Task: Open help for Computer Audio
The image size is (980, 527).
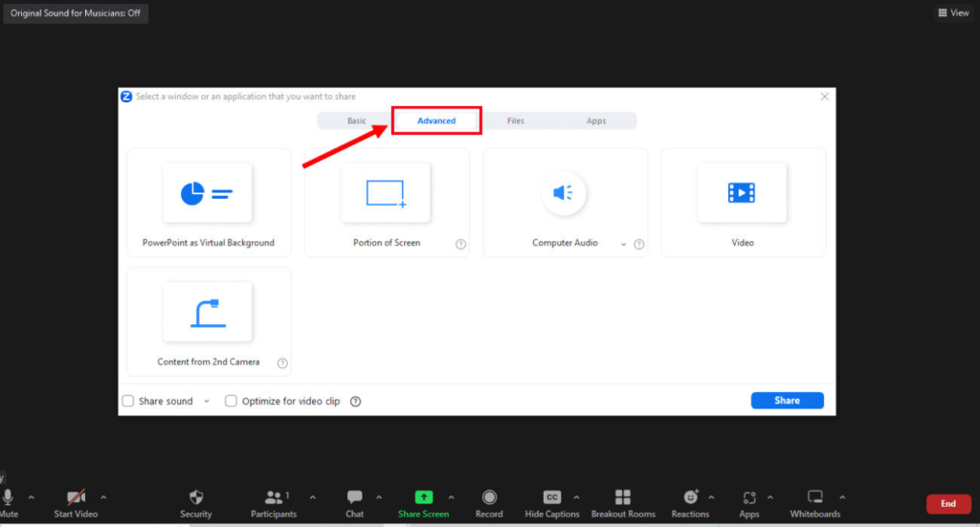Action: [638, 244]
